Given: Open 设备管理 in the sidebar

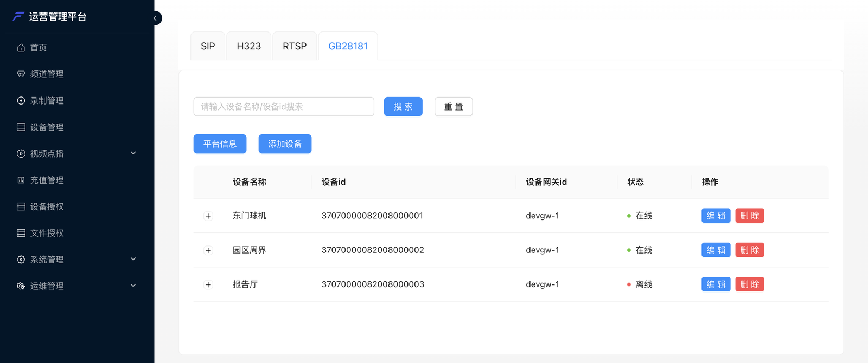Looking at the screenshot, I should click(77, 127).
